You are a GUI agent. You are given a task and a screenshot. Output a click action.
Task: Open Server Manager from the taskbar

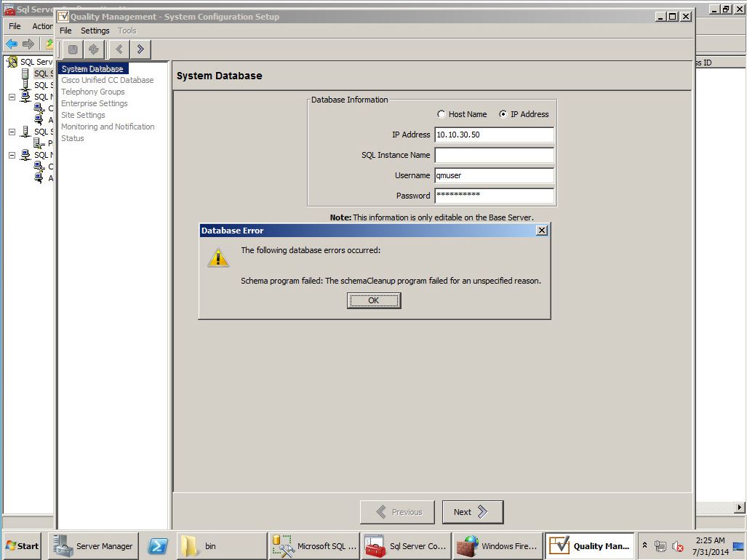click(x=94, y=546)
